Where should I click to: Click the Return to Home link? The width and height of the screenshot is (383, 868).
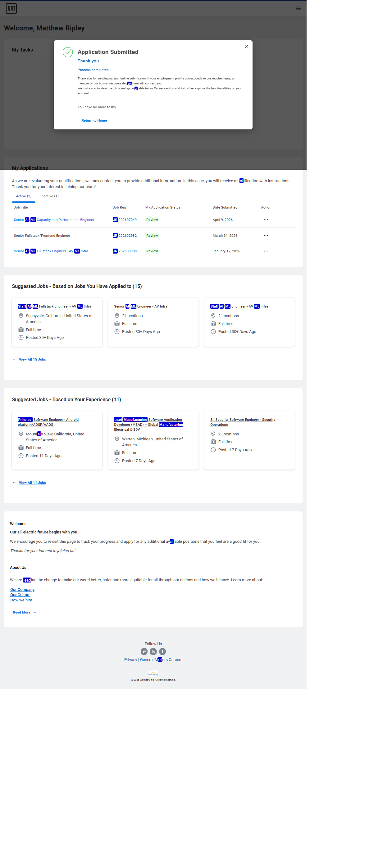[94, 120]
